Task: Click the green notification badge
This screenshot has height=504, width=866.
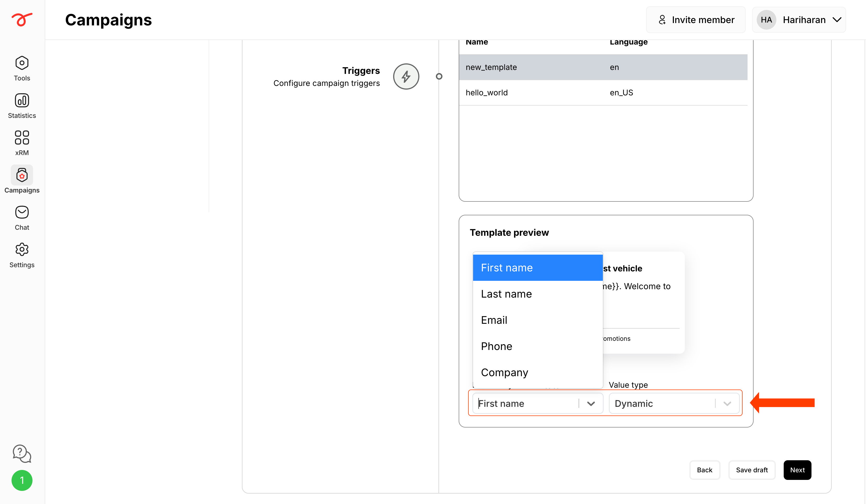Action: click(22, 480)
